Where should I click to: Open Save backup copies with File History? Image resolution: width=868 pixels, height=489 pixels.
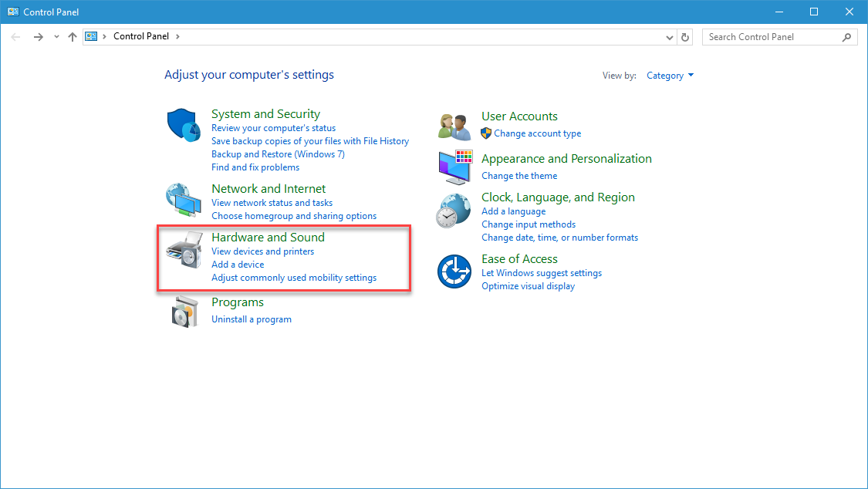coord(310,141)
